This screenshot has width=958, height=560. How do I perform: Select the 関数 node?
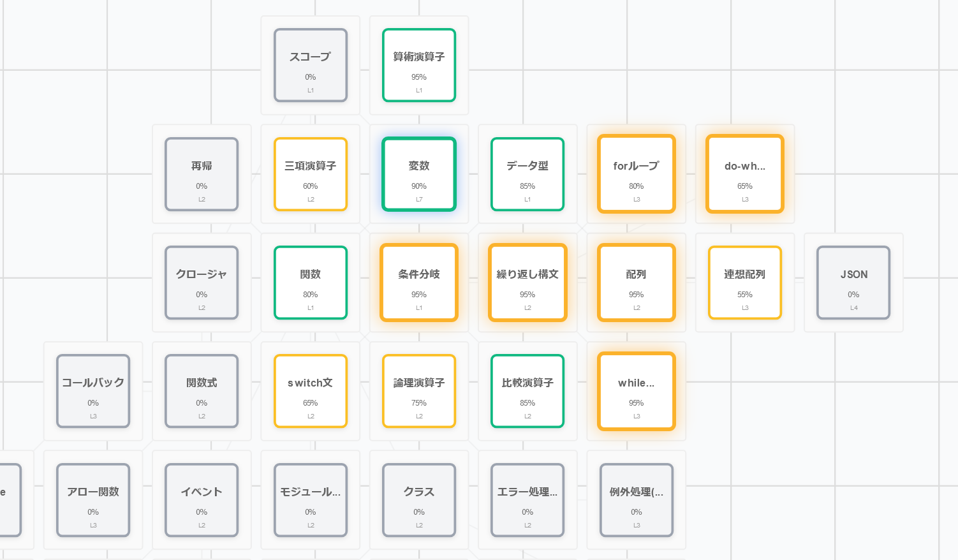(x=311, y=283)
